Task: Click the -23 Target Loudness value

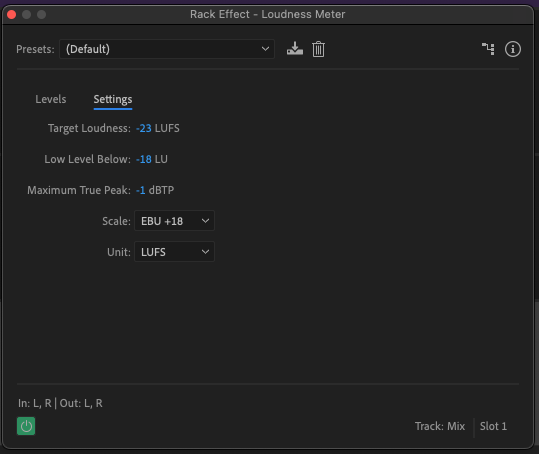Action: [x=144, y=128]
